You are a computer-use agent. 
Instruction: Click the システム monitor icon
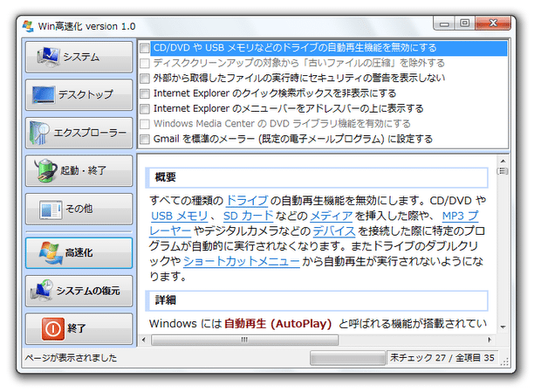pyautogui.click(x=48, y=57)
